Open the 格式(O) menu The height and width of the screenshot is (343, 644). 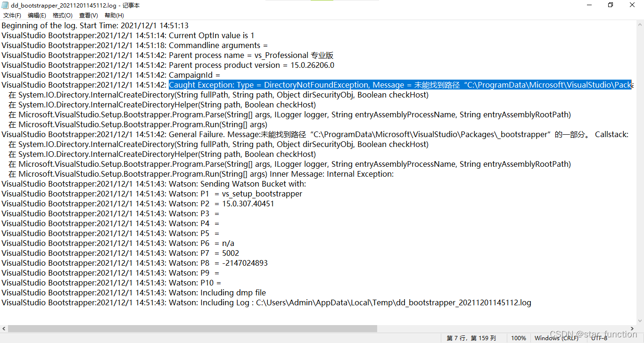coord(62,16)
